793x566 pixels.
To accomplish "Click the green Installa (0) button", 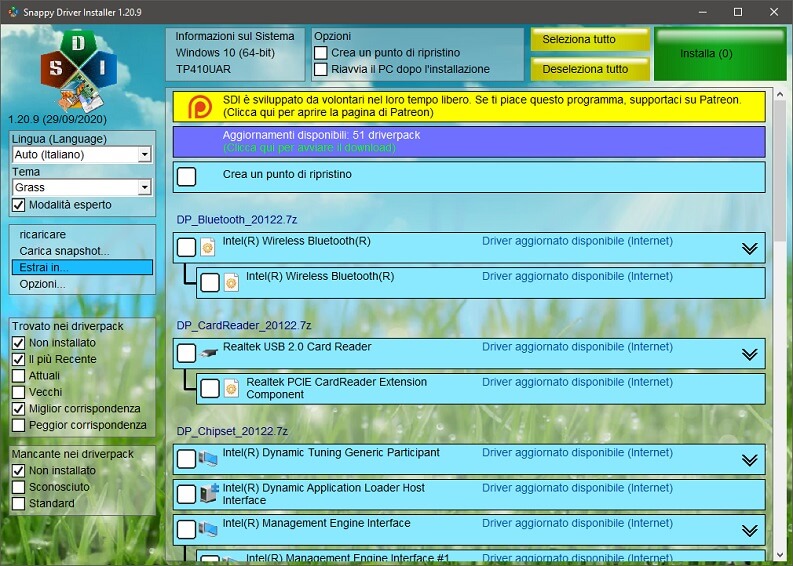I will [x=720, y=54].
